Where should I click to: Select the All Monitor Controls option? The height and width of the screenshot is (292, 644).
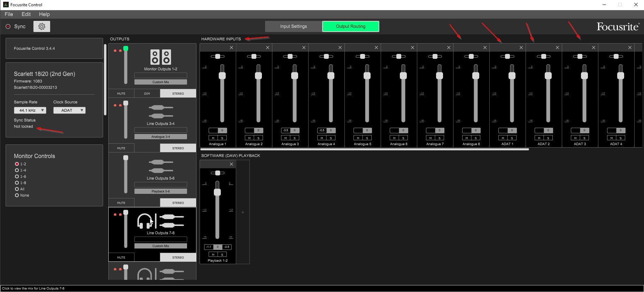tap(17, 189)
